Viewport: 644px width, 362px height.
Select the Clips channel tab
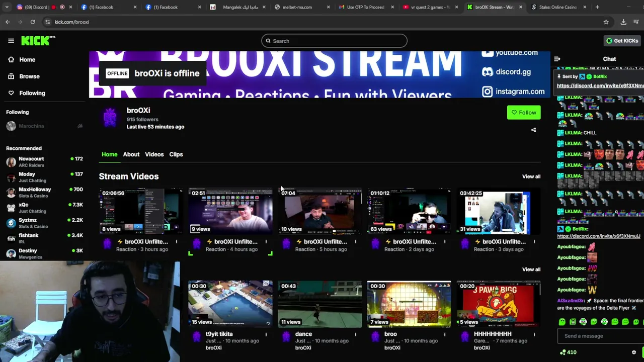point(176,154)
